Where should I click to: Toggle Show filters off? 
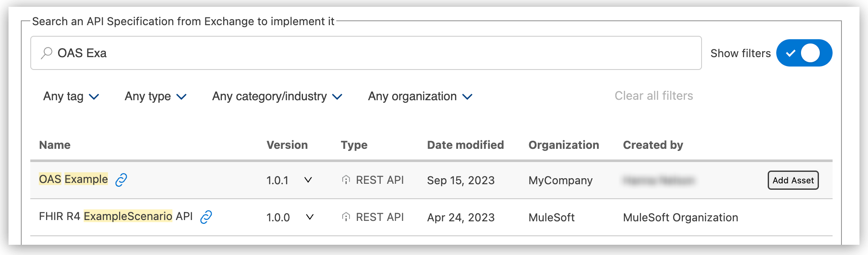point(804,53)
